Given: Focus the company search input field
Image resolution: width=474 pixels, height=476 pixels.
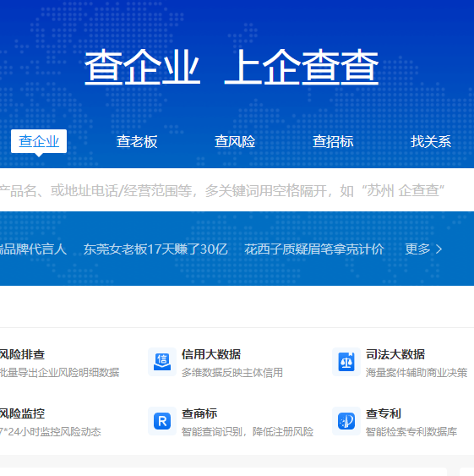Looking at the screenshot, I should click(x=237, y=190).
